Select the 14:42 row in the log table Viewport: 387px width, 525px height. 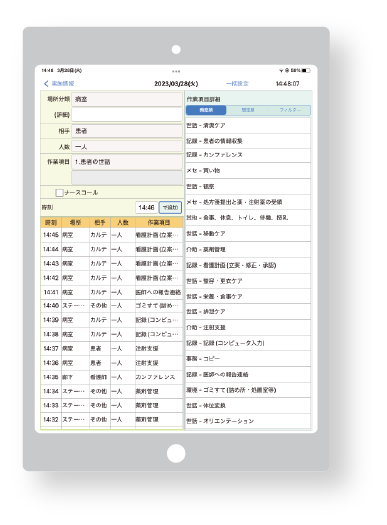112,278
